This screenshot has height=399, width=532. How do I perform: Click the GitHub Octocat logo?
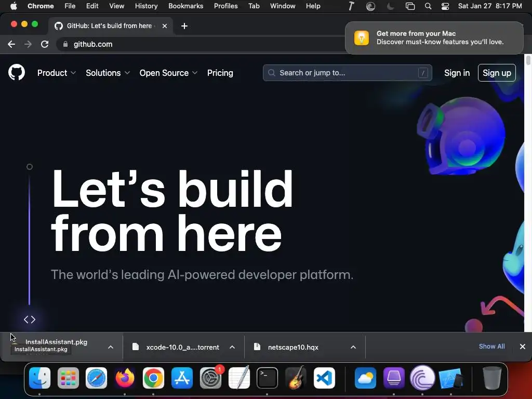pos(17,73)
